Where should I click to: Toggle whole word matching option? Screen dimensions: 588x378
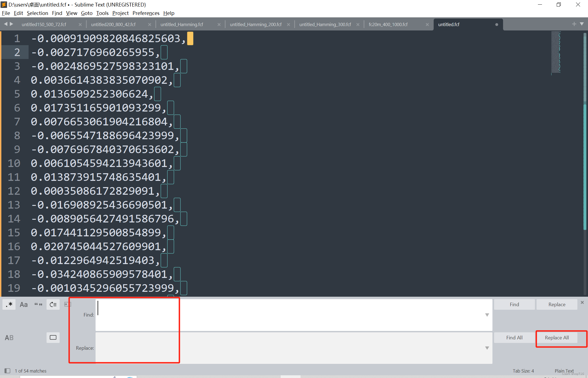tap(38, 305)
